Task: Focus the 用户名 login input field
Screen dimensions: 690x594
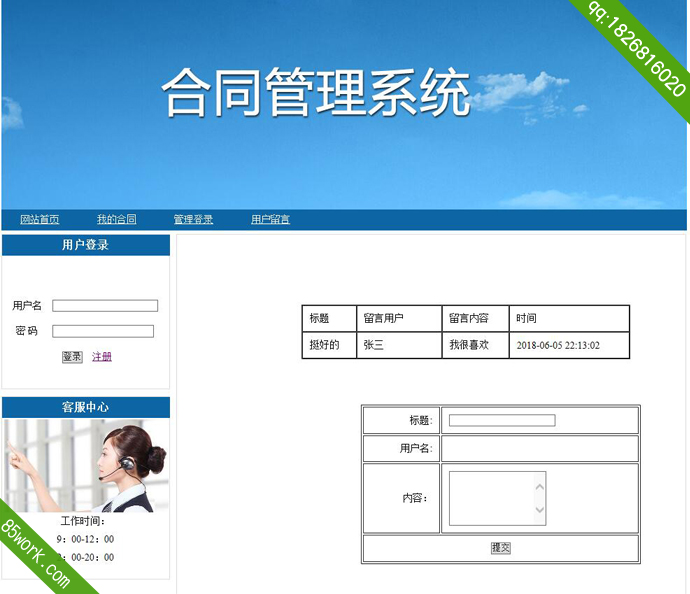Action: point(105,306)
